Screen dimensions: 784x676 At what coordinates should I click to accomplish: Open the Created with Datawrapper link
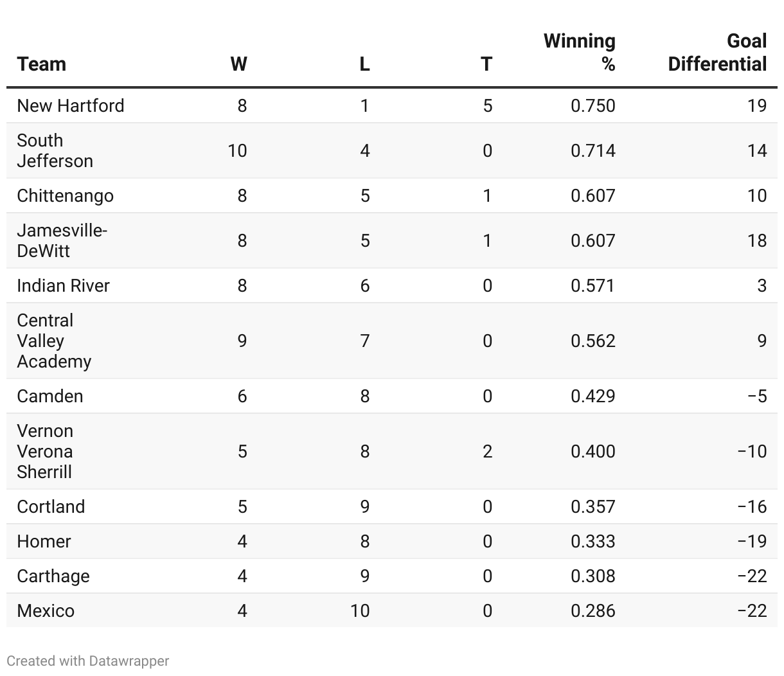(88, 661)
